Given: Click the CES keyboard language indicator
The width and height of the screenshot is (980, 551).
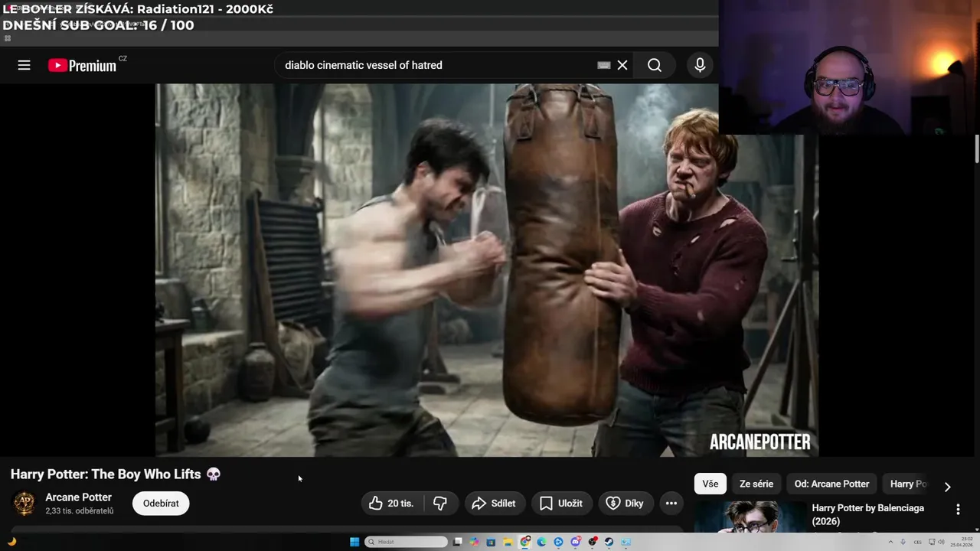Looking at the screenshot, I should [917, 542].
